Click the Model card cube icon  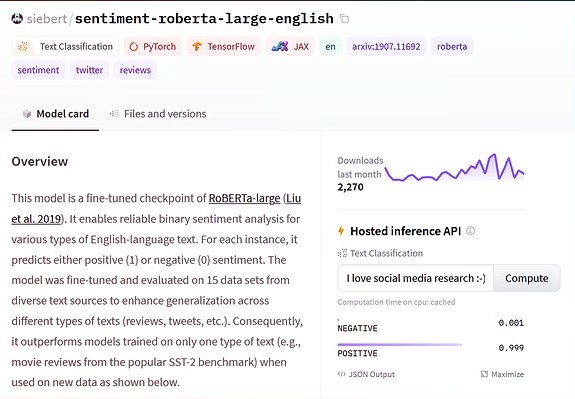(x=27, y=114)
